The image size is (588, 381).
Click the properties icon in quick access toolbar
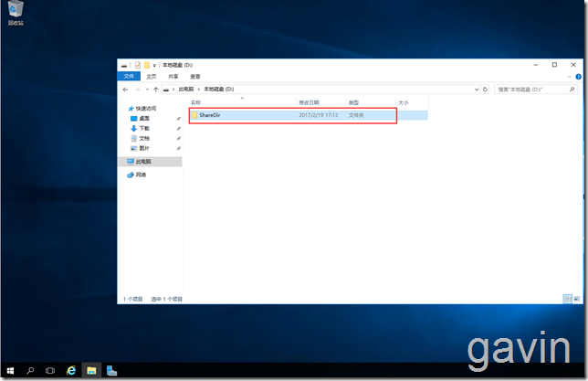[138, 65]
